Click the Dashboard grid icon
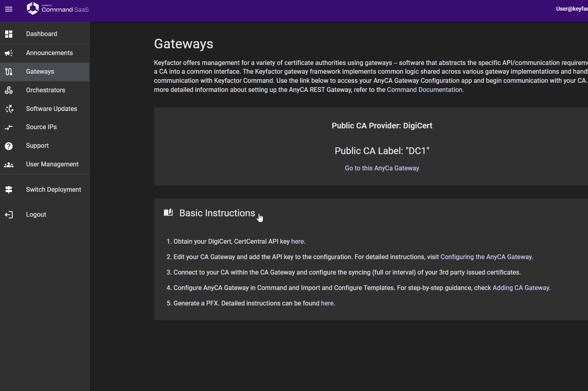Screen dimensions: 588x391 coord(9,34)
